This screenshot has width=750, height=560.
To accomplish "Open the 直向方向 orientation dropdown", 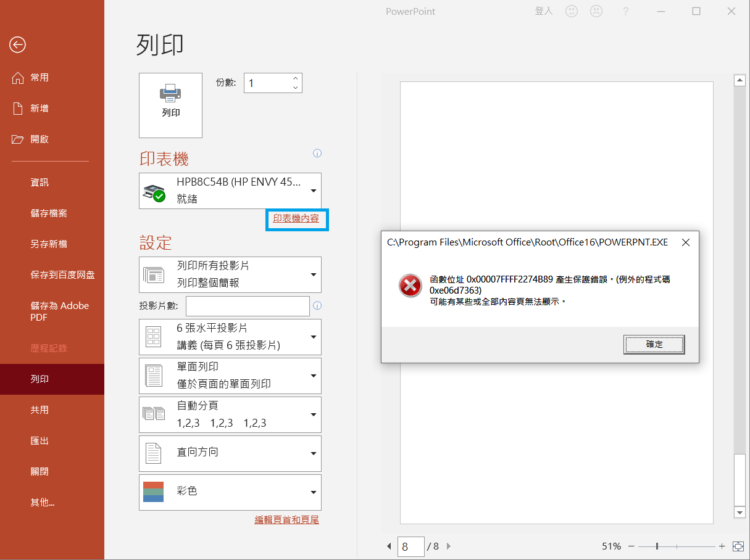I will pos(230,453).
